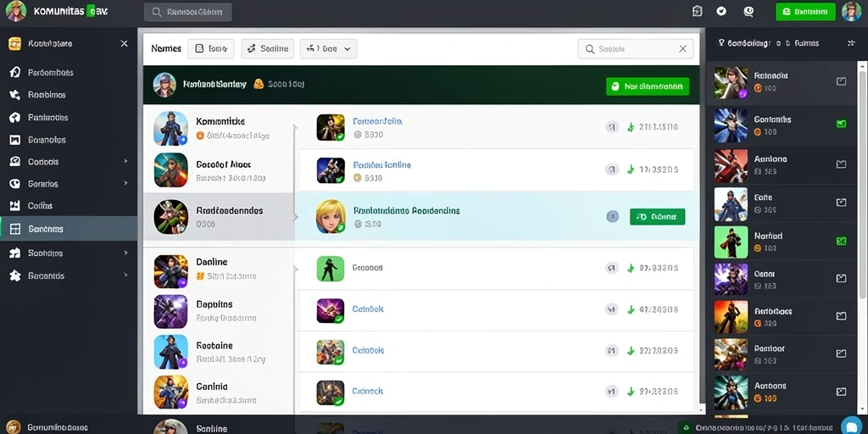
Task: Click the right panel vertical scrollbar
Action: pyautogui.click(x=862, y=238)
